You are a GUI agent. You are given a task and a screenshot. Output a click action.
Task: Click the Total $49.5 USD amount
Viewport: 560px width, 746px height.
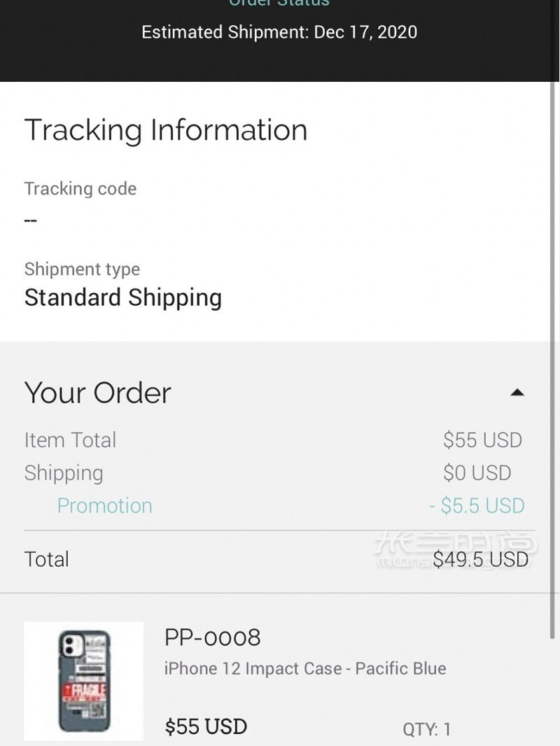tap(480, 559)
